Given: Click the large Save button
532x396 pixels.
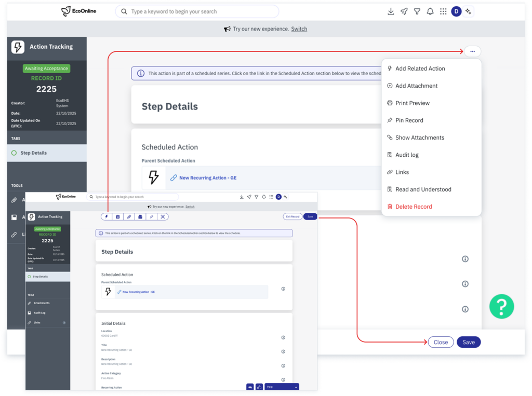Looking at the screenshot, I should [x=468, y=342].
